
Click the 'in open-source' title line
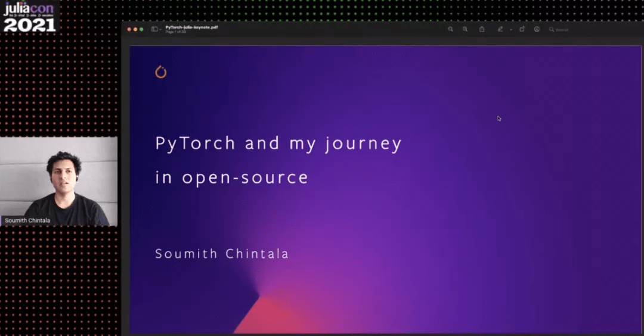pos(231,178)
